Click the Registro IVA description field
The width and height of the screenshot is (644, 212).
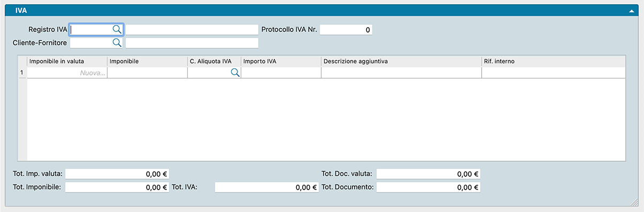[x=192, y=29]
